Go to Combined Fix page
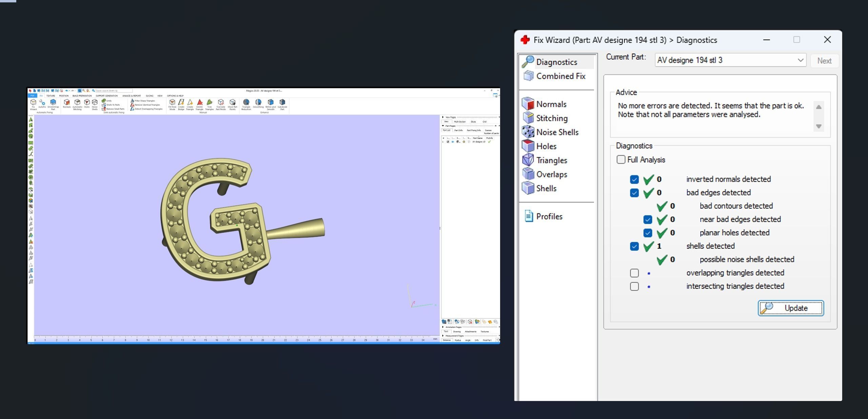 tap(560, 76)
